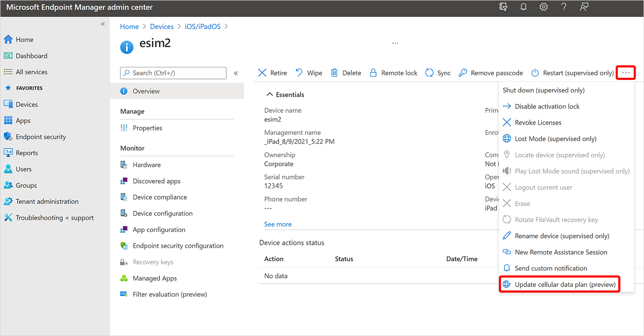Click the Status column header

click(x=344, y=259)
